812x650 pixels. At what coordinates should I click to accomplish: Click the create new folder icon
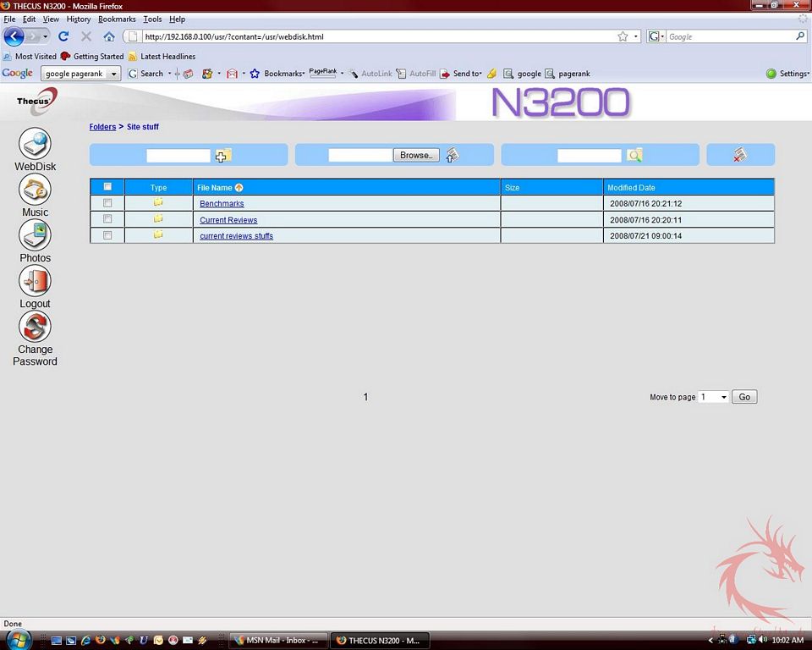tap(223, 155)
